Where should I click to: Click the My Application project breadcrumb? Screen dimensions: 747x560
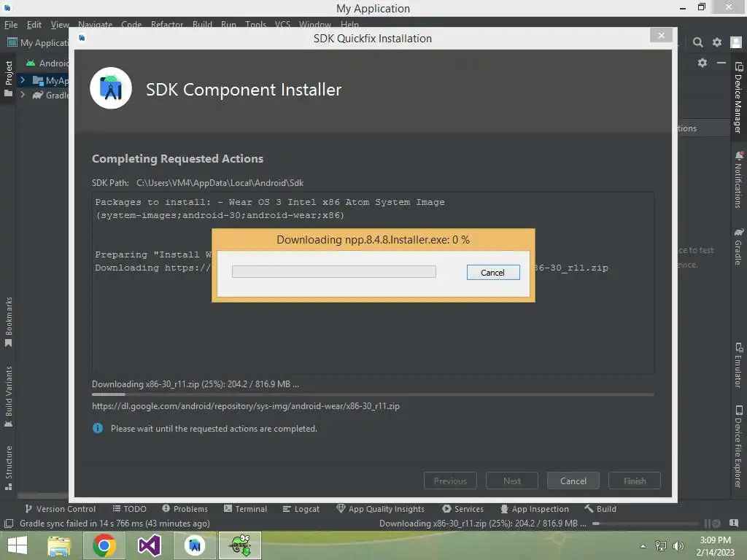click(x=38, y=42)
